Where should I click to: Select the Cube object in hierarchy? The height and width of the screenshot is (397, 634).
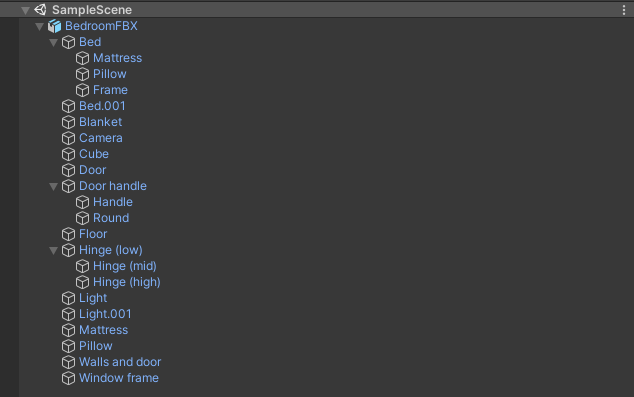94,154
